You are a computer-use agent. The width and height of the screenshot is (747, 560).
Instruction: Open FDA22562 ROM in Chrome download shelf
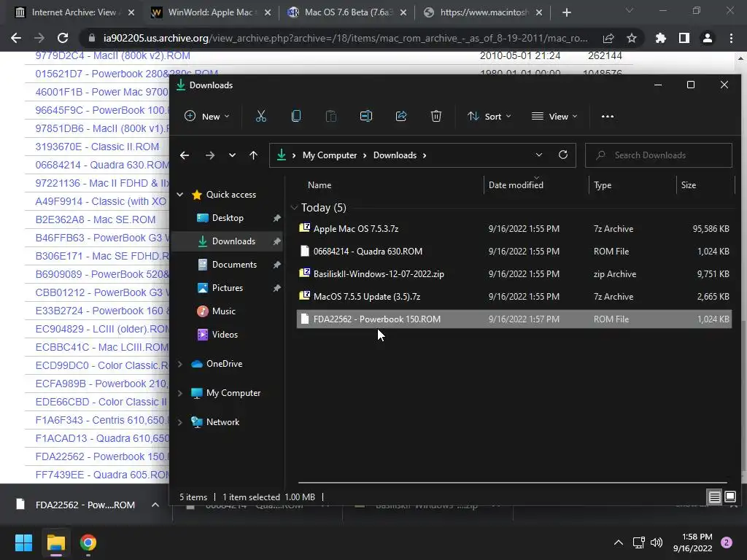tap(85, 505)
